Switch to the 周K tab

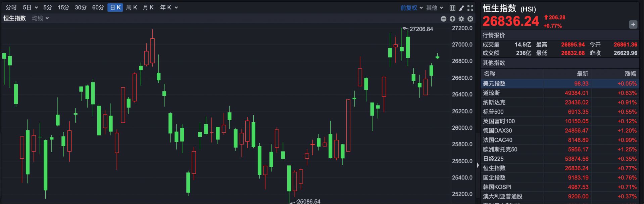[x=132, y=7]
